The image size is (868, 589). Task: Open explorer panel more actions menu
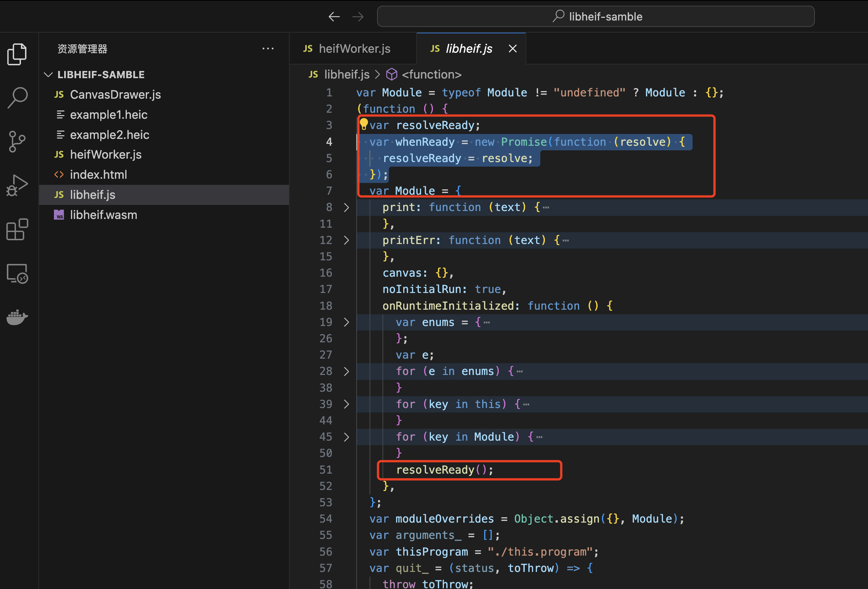tap(268, 49)
